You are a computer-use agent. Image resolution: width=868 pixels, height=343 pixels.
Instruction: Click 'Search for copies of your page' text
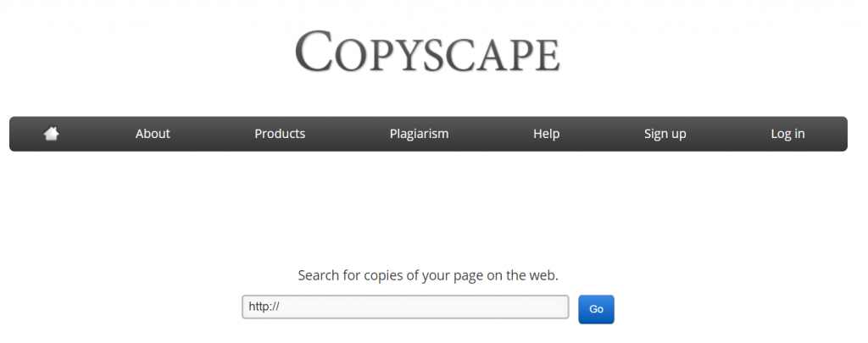(x=428, y=275)
